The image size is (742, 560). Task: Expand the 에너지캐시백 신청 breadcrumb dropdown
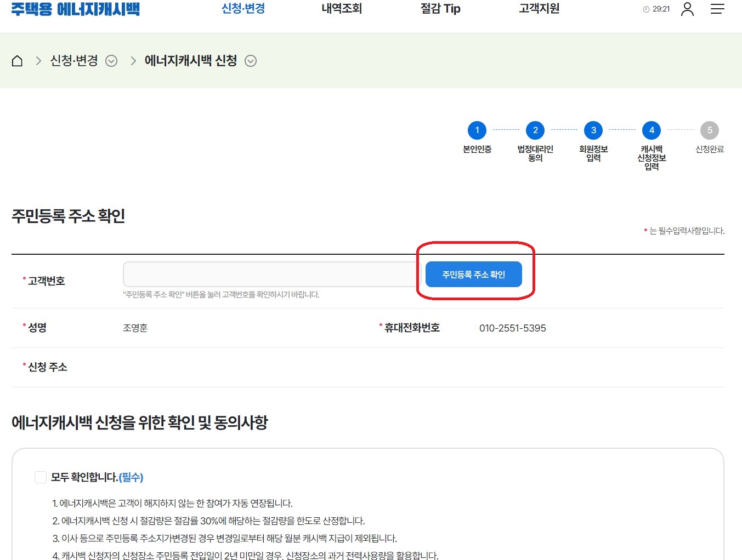click(251, 61)
